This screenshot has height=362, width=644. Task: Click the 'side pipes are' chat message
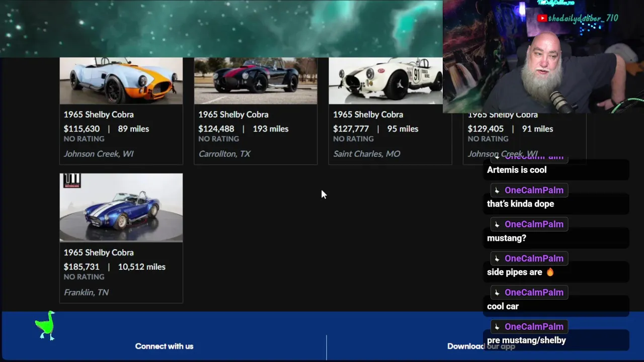pos(515,272)
